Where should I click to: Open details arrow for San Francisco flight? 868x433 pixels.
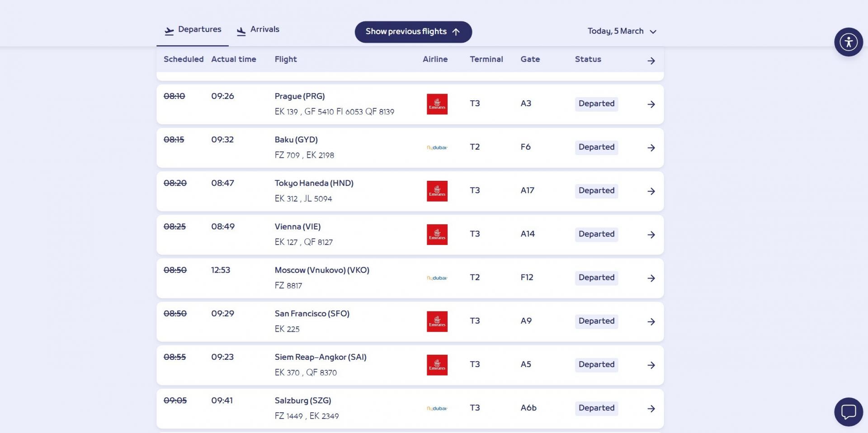[651, 322]
